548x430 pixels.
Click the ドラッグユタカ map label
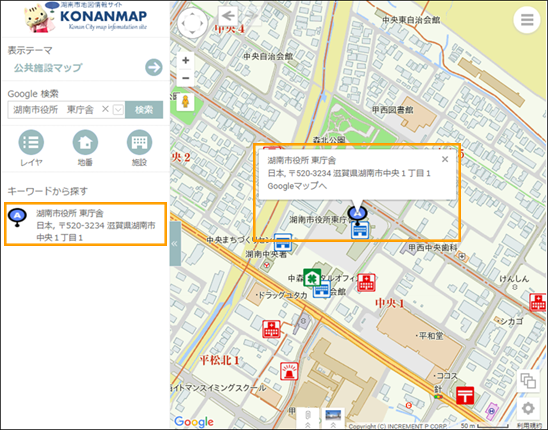pos(282,295)
